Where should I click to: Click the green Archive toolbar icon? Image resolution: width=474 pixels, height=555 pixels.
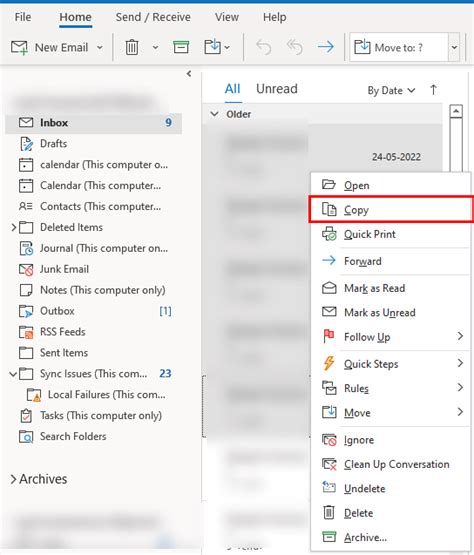pyautogui.click(x=181, y=47)
